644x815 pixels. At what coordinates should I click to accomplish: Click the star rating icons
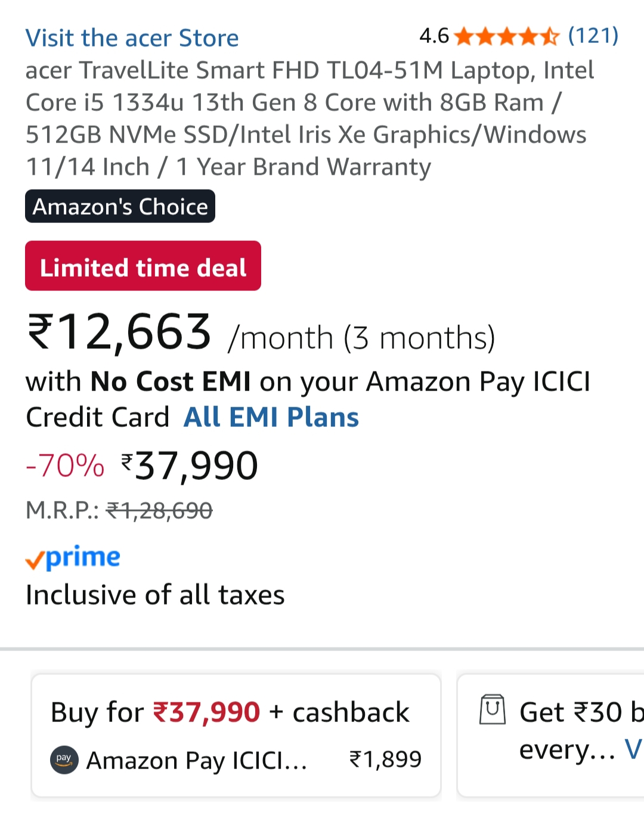coord(506,37)
